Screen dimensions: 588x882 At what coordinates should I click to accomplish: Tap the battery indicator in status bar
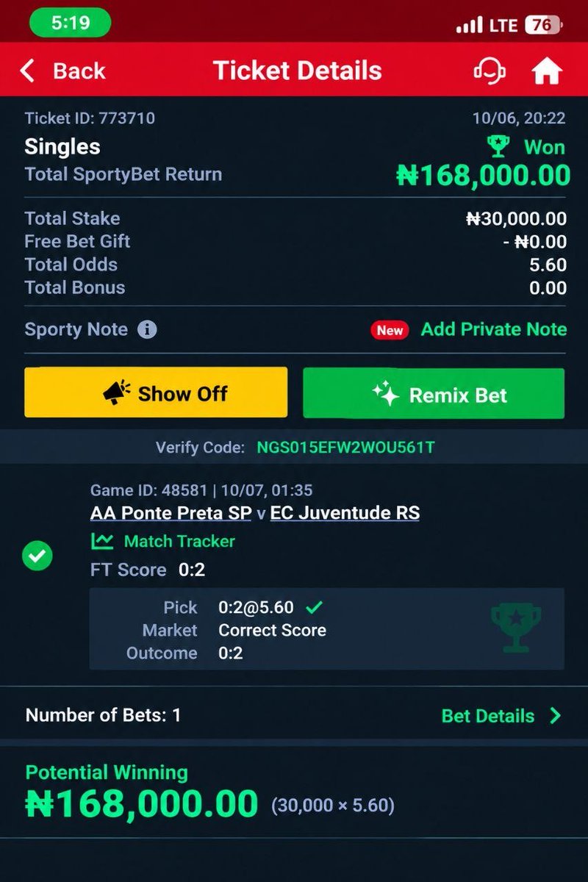pyautogui.click(x=542, y=24)
